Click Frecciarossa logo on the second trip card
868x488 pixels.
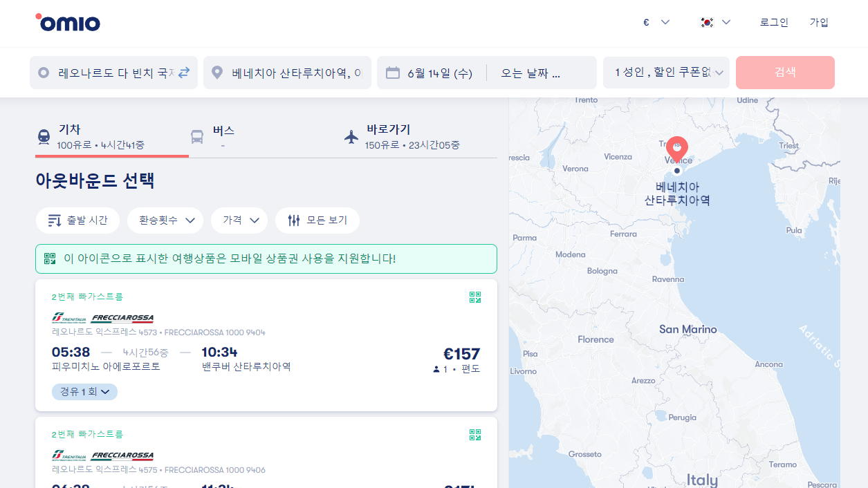point(122,456)
